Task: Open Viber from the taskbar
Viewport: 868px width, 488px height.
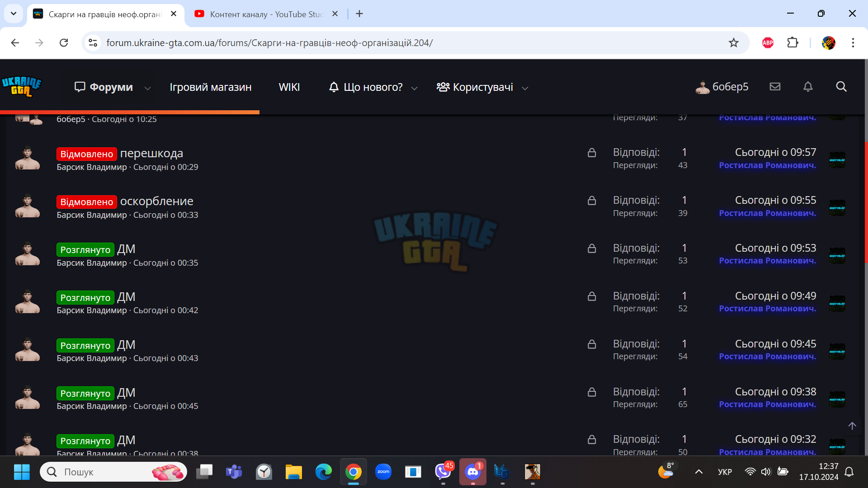Action: click(443, 472)
